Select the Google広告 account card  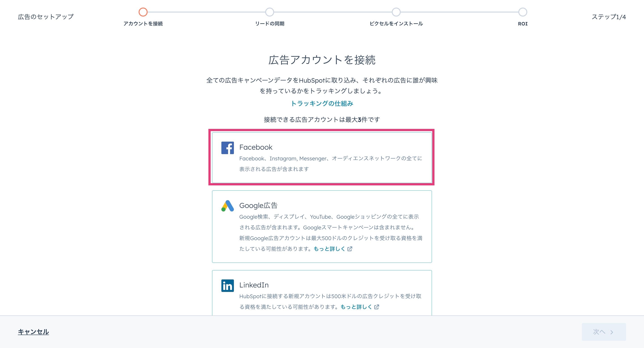[322, 226]
